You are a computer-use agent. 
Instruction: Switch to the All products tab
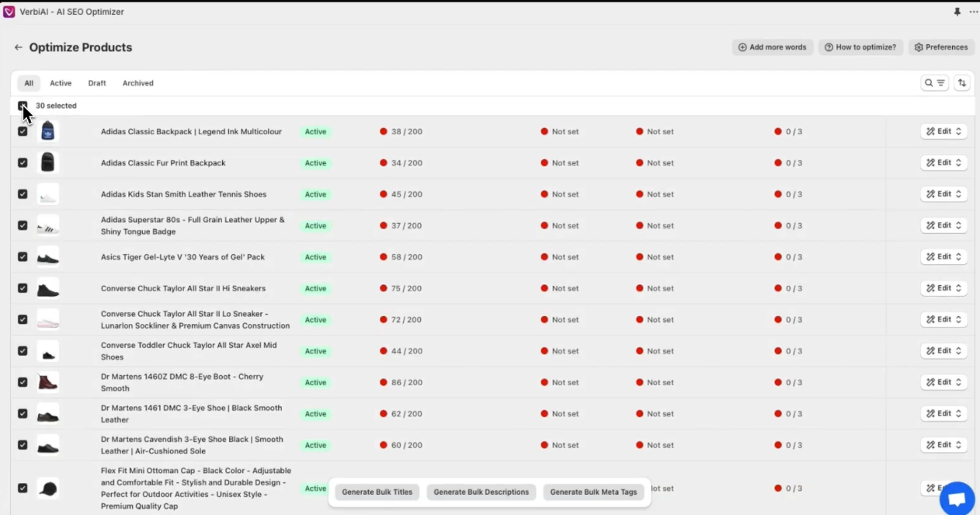click(29, 83)
